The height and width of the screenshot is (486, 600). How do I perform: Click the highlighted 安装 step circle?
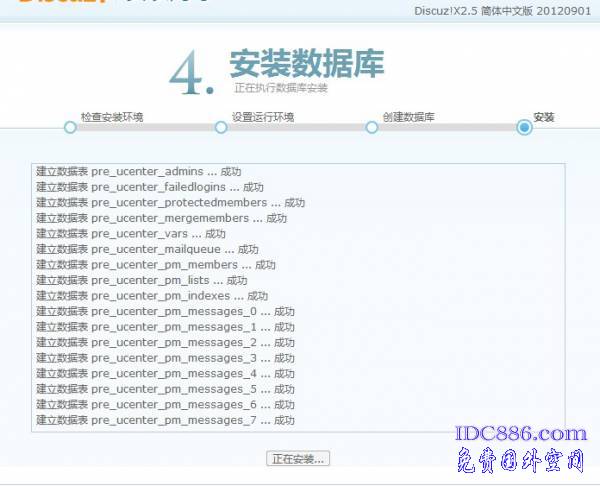524,127
